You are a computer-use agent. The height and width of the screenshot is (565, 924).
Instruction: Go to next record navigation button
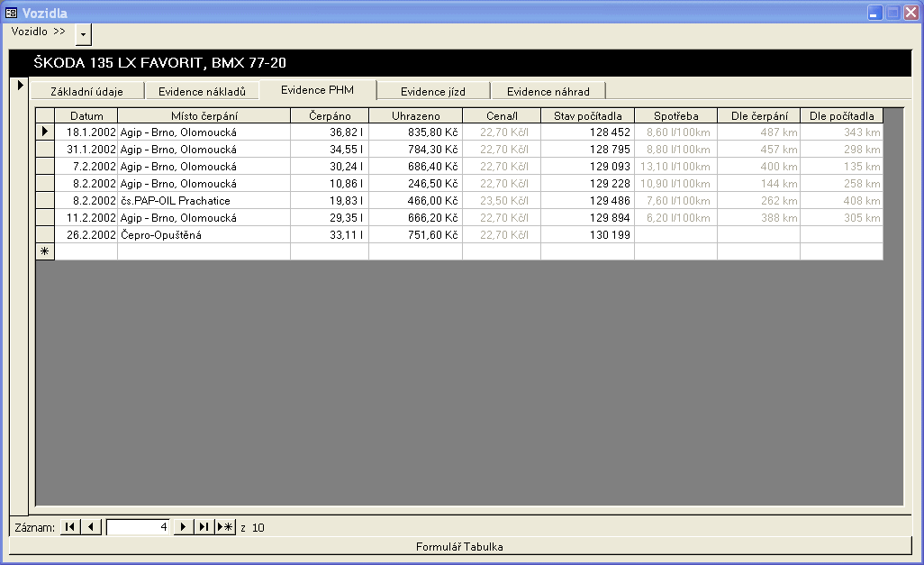183,527
